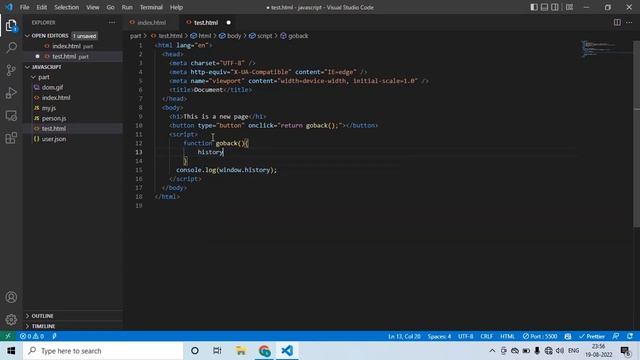Open Edit menu

(x=42, y=7)
